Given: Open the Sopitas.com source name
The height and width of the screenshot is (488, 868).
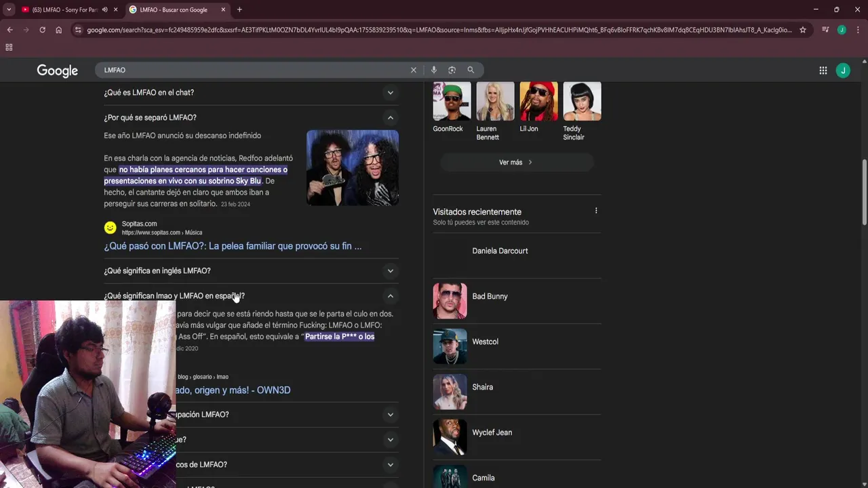Looking at the screenshot, I should point(139,224).
